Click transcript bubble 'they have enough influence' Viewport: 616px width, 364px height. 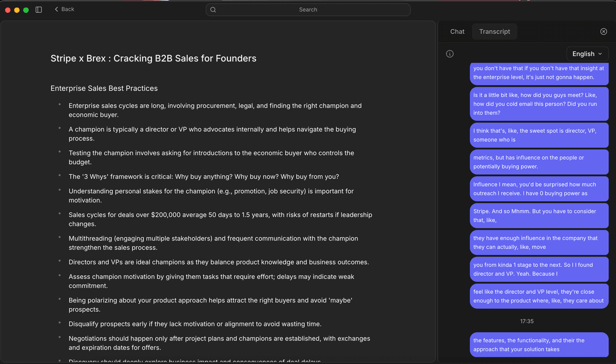tap(539, 242)
